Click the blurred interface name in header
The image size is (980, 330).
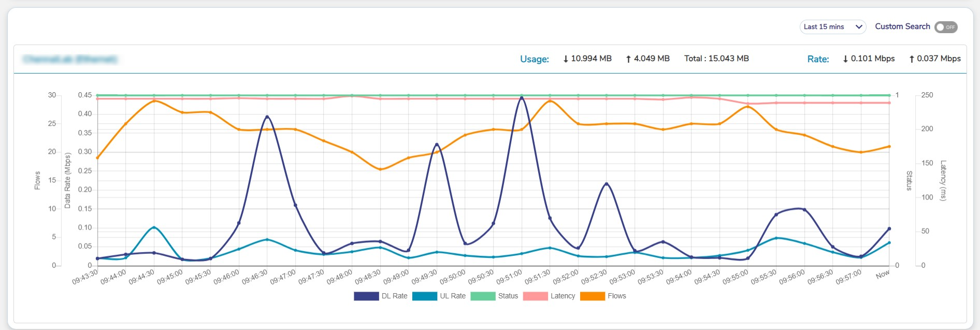[x=70, y=59]
